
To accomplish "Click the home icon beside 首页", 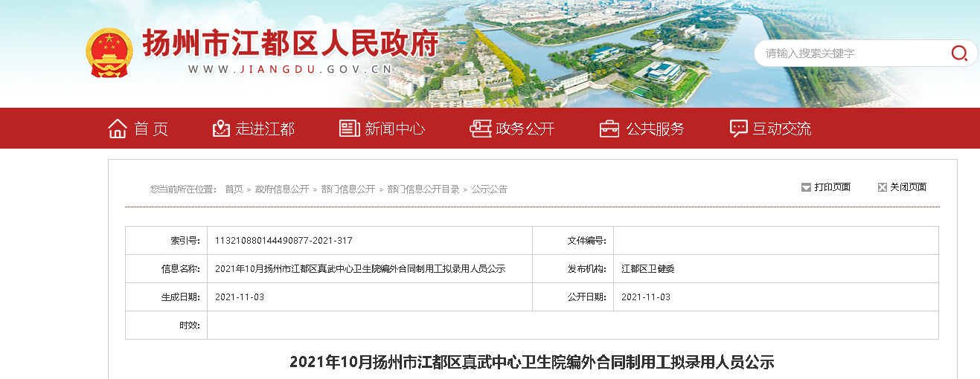I will coord(118,129).
